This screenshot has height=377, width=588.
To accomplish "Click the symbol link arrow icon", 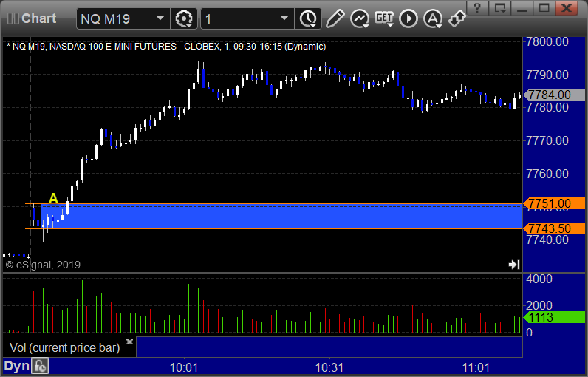I will tap(457, 18).
